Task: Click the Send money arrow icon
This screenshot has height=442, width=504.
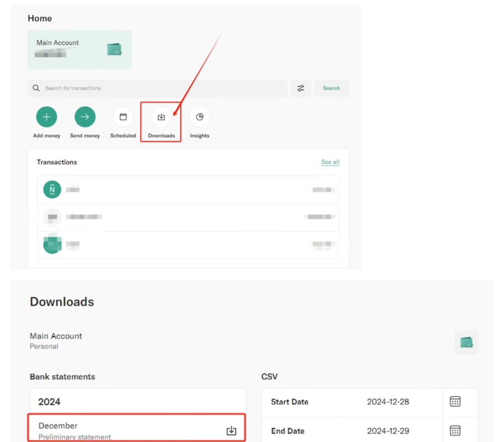Action: pyautogui.click(x=85, y=117)
